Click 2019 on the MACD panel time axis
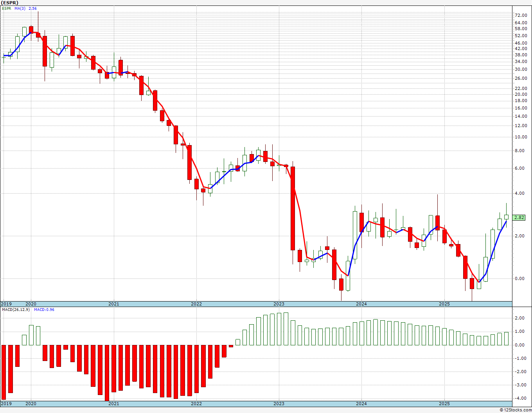 click(6, 404)
